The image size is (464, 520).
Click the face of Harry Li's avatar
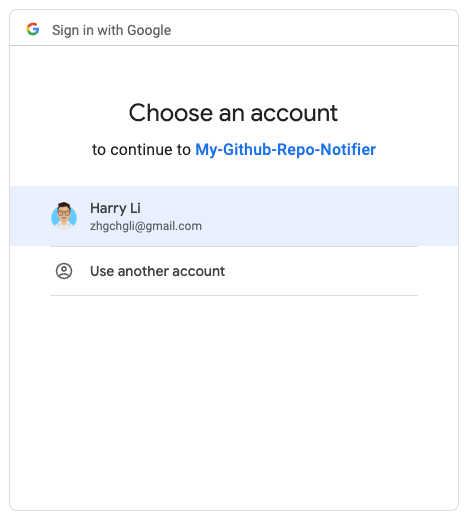click(x=64, y=213)
